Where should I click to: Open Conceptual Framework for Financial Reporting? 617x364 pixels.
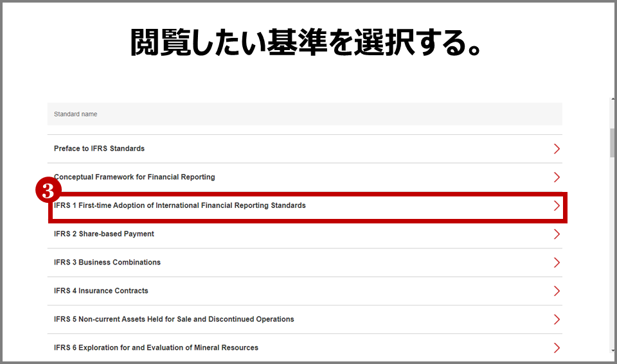click(134, 177)
